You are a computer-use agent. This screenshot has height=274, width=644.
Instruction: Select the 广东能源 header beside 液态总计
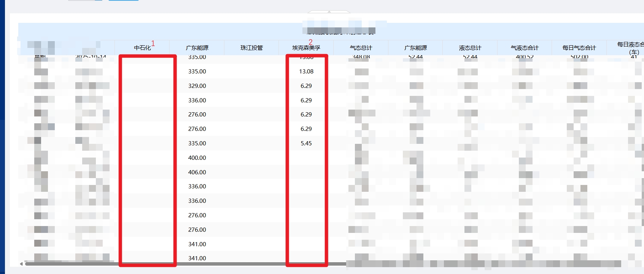[x=415, y=48]
